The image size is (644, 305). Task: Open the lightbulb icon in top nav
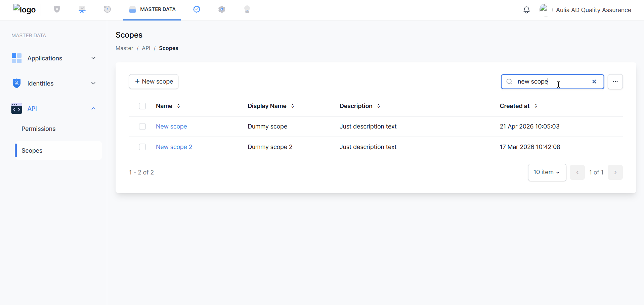(x=247, y=9)
